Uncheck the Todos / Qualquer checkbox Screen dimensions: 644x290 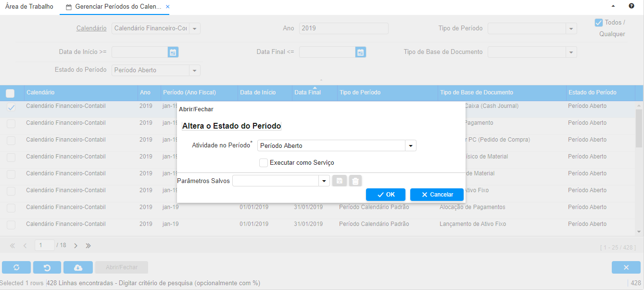599,23
